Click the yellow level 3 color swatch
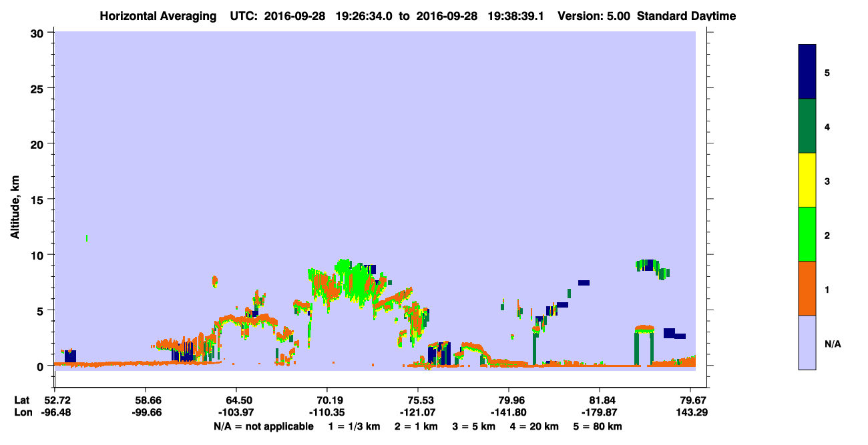Image resolution: width=868 pixels, height=445 pixels. 807,180
